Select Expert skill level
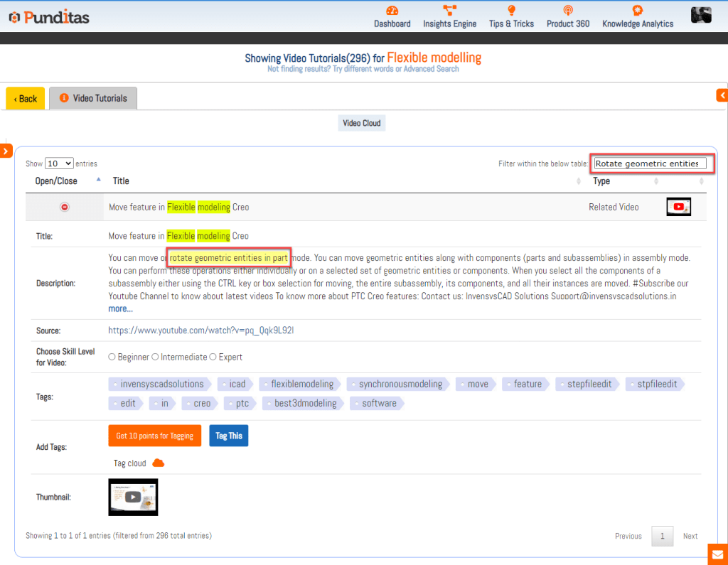Image resolution: width=728 pixels, height=565 pixels. tap(213, 357)
